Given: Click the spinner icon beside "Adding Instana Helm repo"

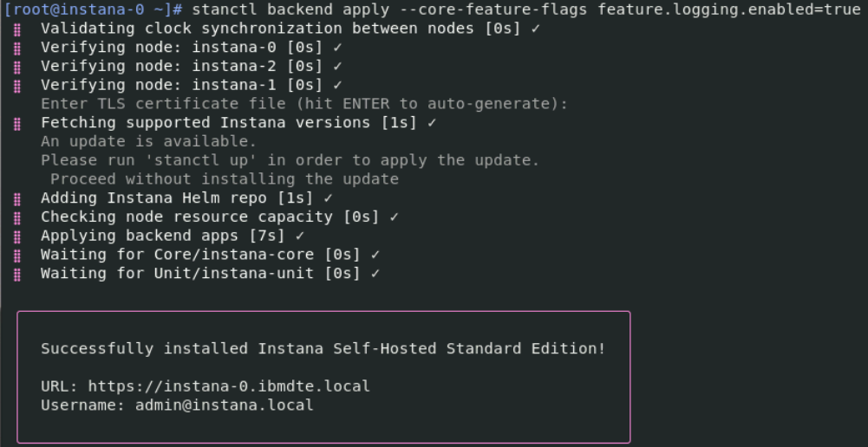Looking at the screenshot, I should coord(17,198).
